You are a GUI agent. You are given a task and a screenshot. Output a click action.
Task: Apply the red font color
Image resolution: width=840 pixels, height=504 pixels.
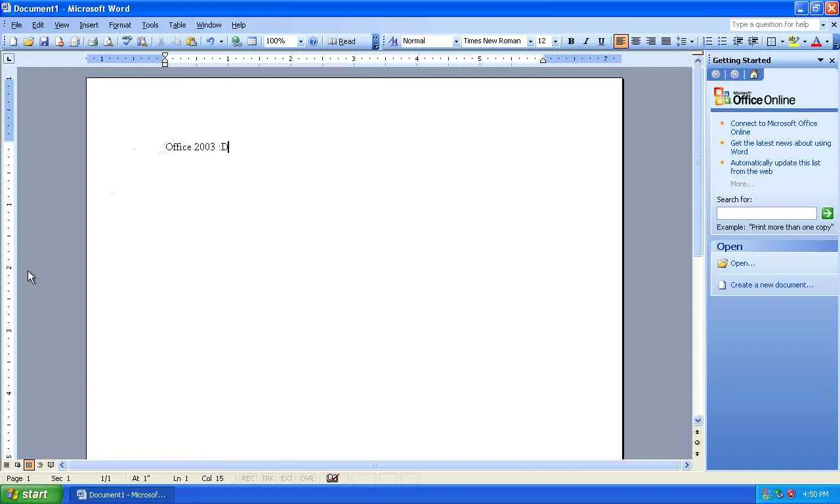(816, 41)
